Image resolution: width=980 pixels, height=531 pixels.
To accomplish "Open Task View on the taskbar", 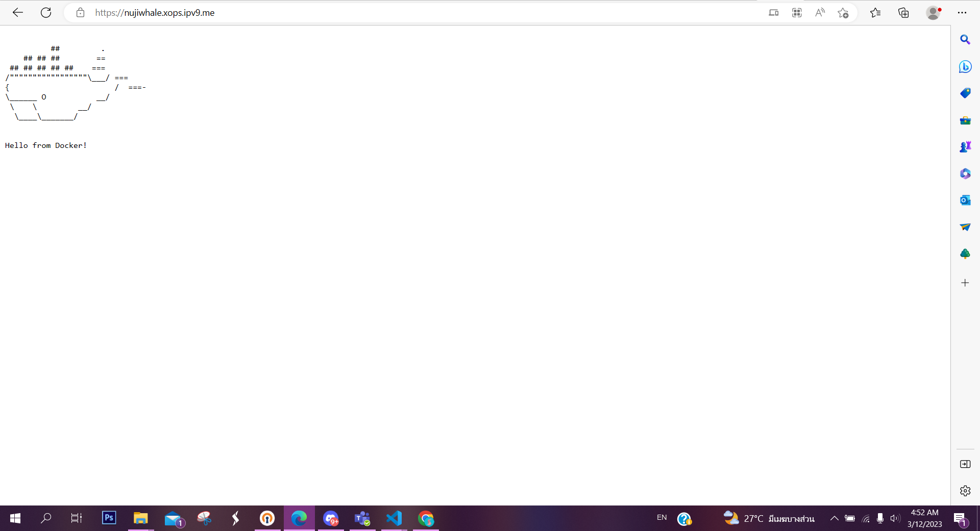I will pyautogui.click(x=77, y=518).
